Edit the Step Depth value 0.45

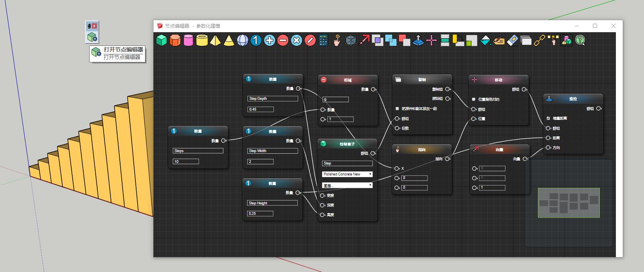point(261,109)
